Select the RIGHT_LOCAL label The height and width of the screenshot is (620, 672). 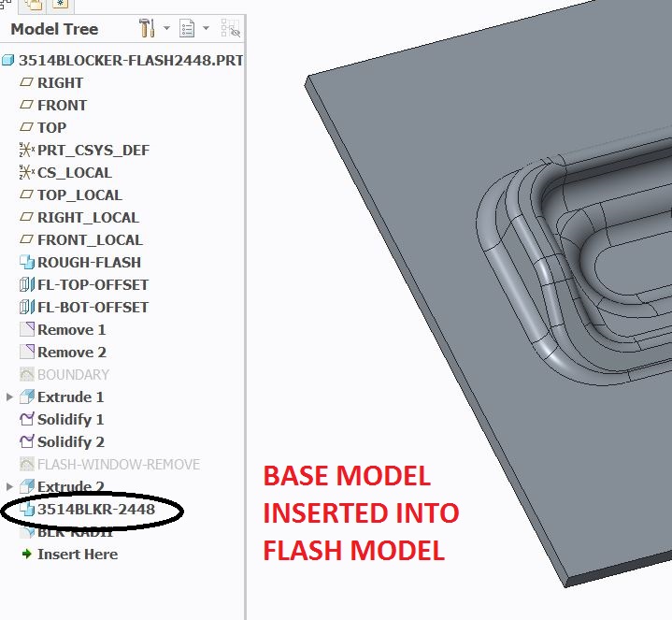pos(88,217)
